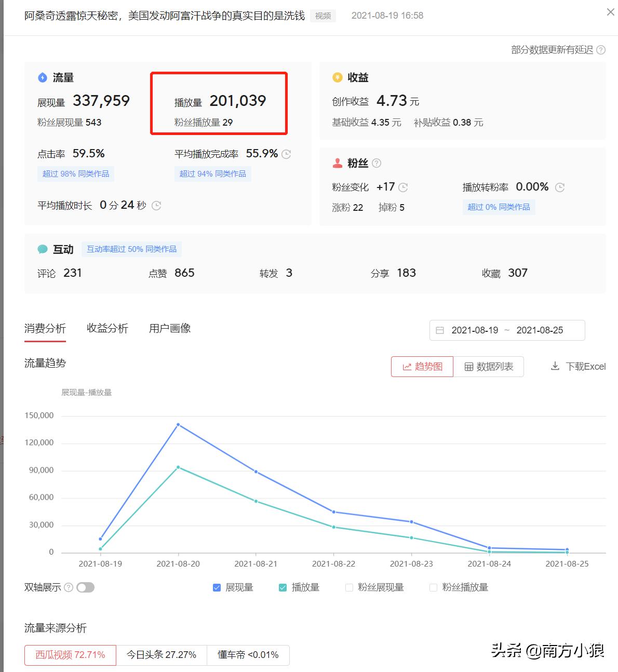Viewport: 618px width, 672px height.
Task: Select the 西瓜视频 72.71% traffic source
Action: tap(70, 655)
